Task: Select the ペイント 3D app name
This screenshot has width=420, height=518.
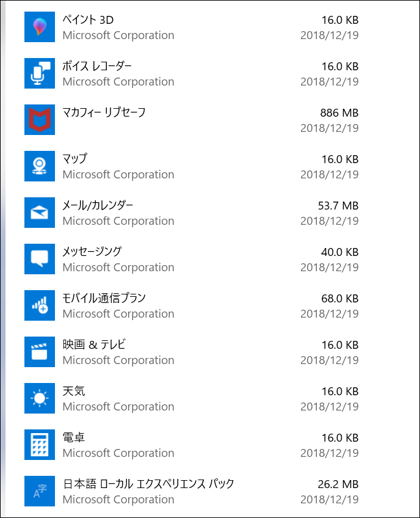Action: tap(88, 20)
